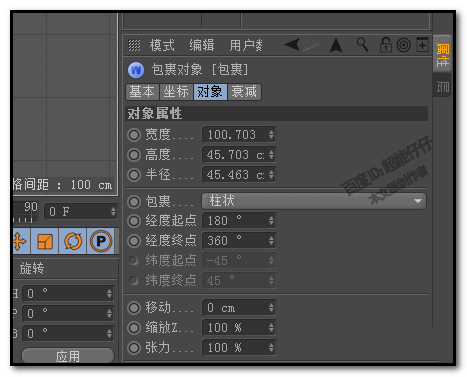Image resolution: width=467 pixels, height=377 pixels.
Task: Click the 应用 apply button
Action: click(68, 356)
